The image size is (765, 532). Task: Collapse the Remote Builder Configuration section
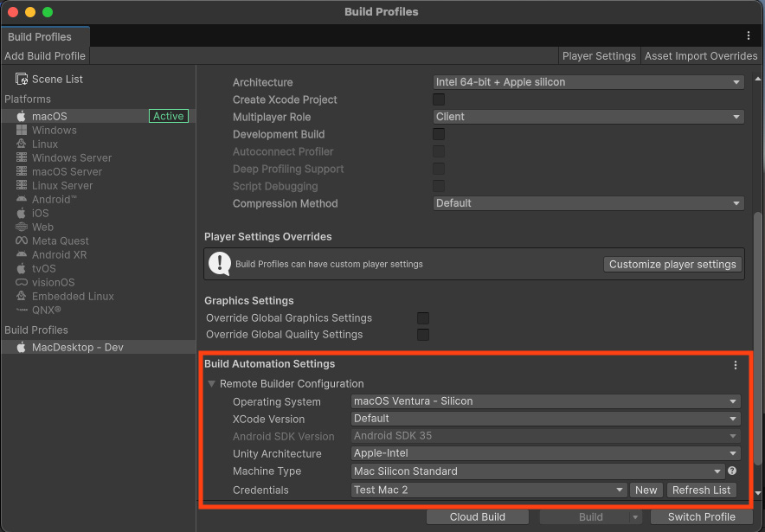tap(212, 384)
